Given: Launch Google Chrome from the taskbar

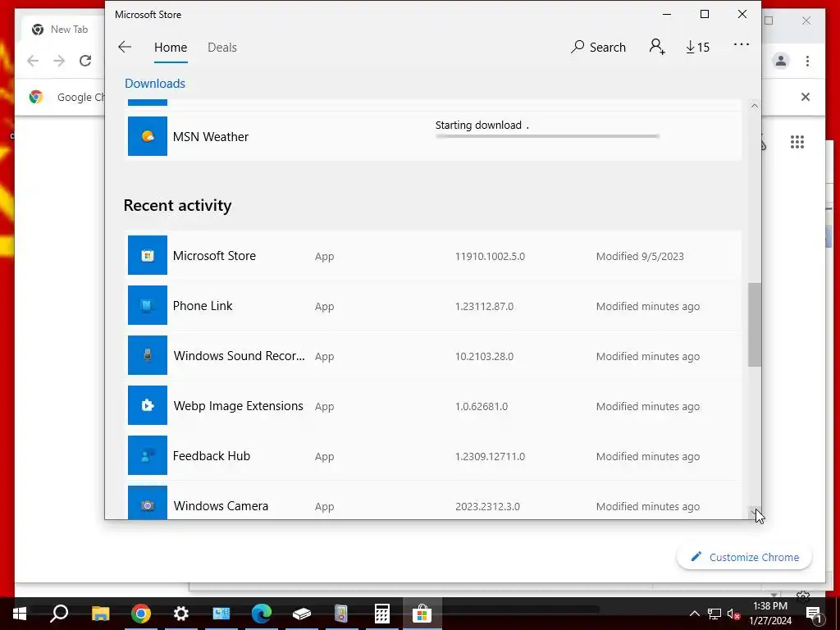Looking at the screenshot, I should click(141, 614).
